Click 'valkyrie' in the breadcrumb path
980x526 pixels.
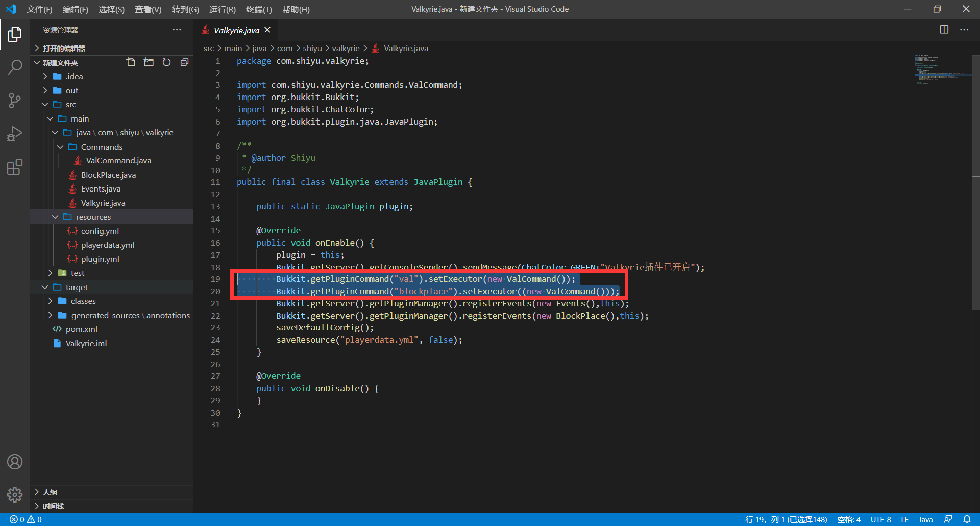(x=346, y=49)
